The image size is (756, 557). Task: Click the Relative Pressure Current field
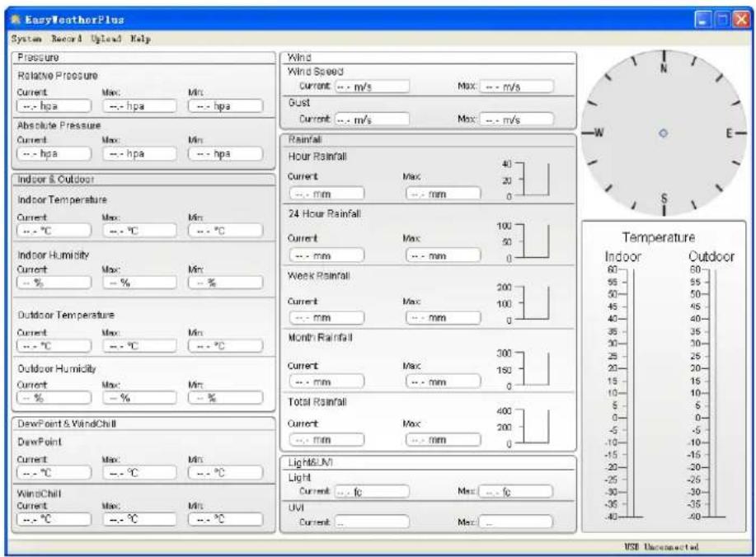tap(54, 106)
